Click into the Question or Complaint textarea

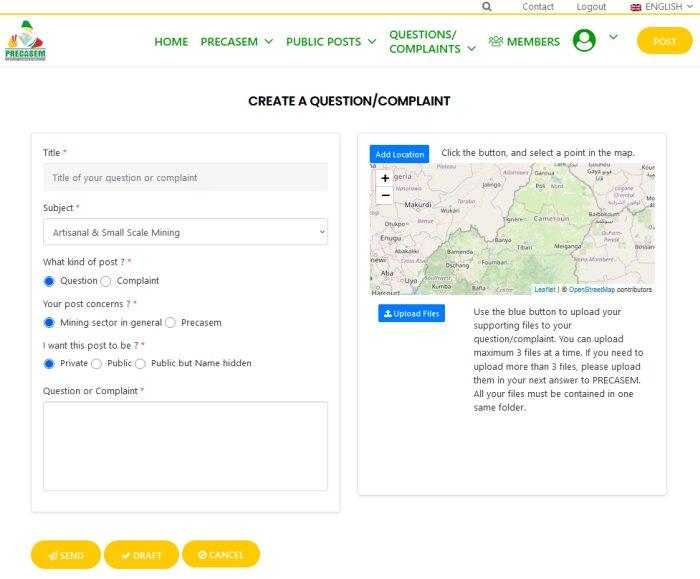click(185, 446)
